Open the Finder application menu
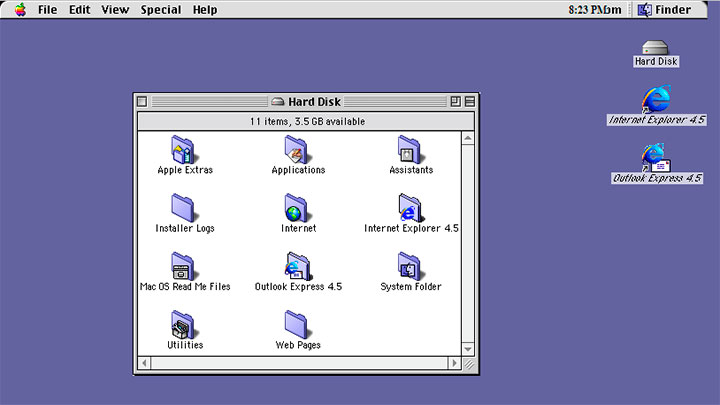The width and height of the screenshot is (720, 405). (664, 10)
